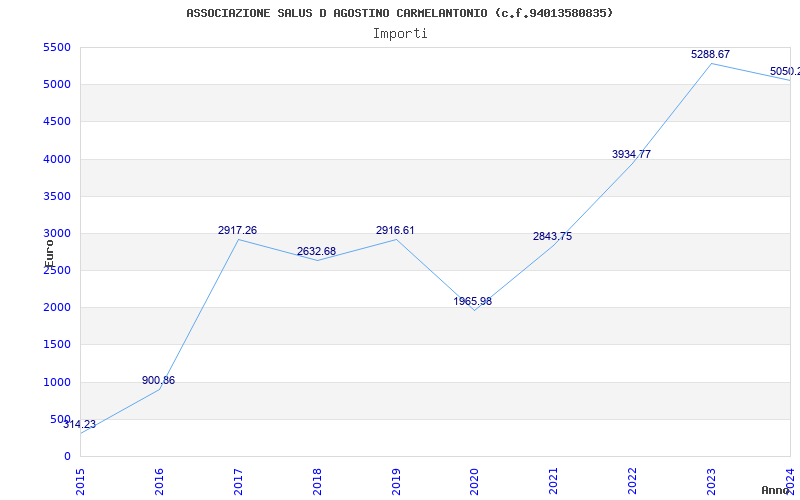Image resolution: width=800 pixels, height=500 pixels.
Task: Click the y-axis value 3000
Action: (x=57, y=234)
